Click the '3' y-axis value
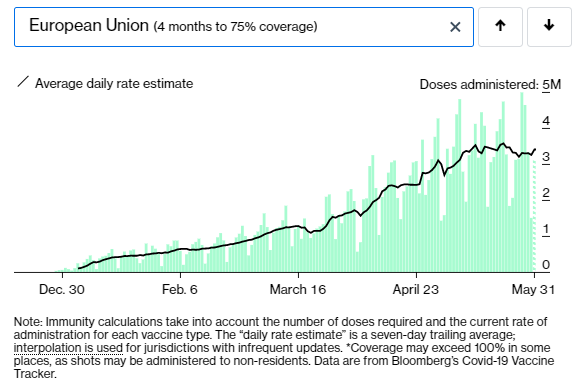Image resolution: width=572 pixels, height=391 pixels. [x=546, y=157]
